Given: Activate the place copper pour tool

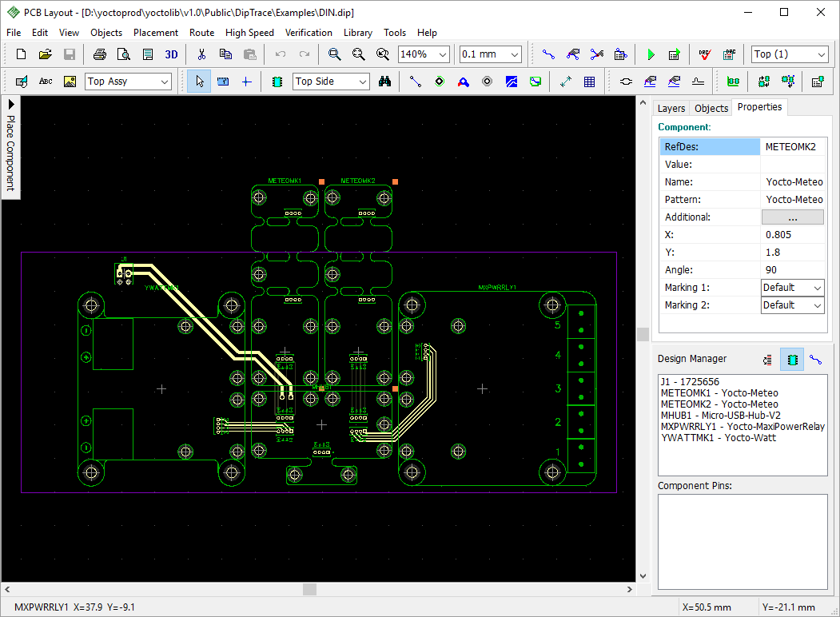Looking at the screenshot, I should [x=512, y=82].
